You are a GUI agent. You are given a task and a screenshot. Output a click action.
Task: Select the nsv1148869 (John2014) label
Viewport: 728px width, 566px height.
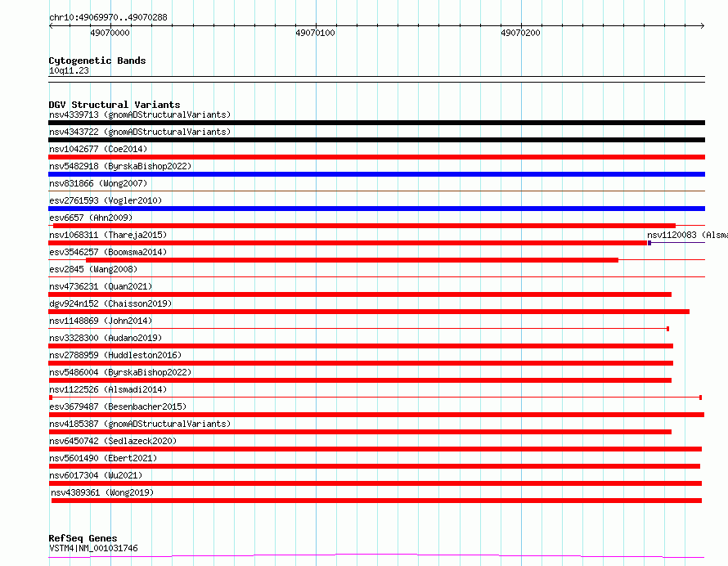pyautogui.click(x=101, y=321)
